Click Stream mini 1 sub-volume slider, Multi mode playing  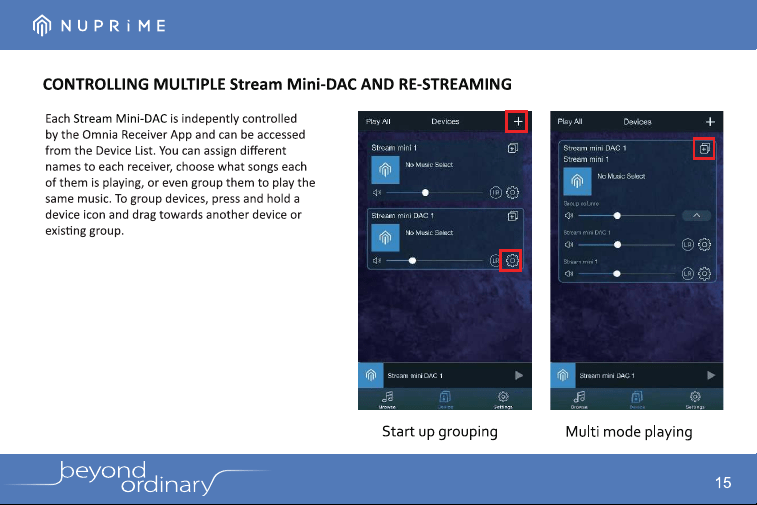click(627, 274)
